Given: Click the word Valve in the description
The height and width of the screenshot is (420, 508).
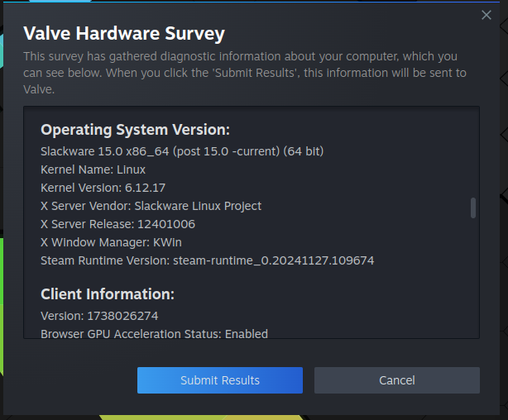Looking at the screenshot, I should point(38,89).
